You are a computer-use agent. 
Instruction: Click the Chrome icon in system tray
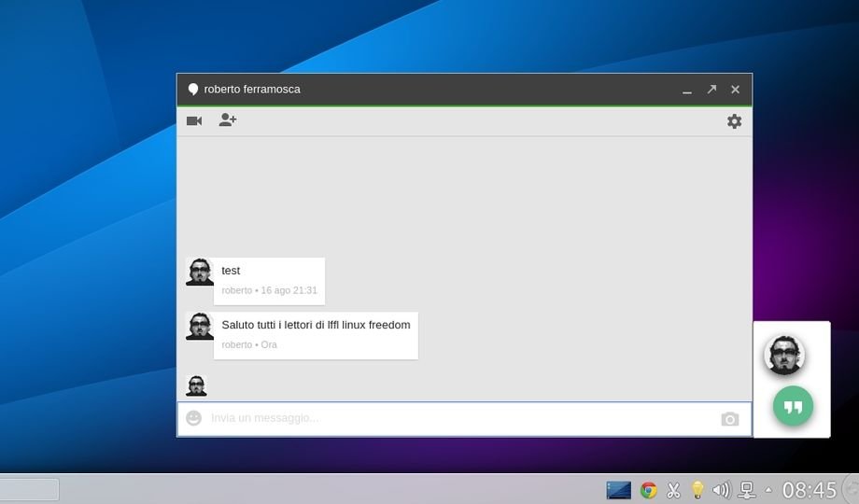648,490
